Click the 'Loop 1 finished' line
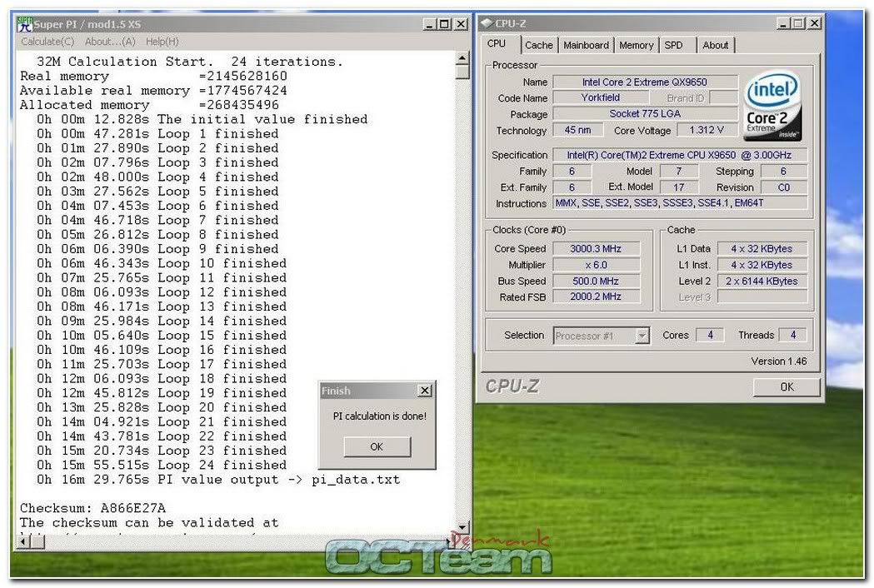 [x=157, y=134]
